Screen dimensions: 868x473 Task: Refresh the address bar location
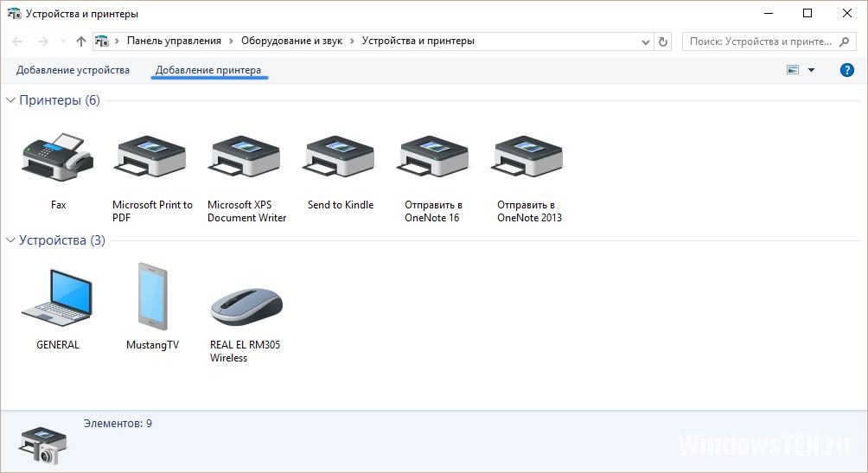pyautogui.click(x=663, y=41)
